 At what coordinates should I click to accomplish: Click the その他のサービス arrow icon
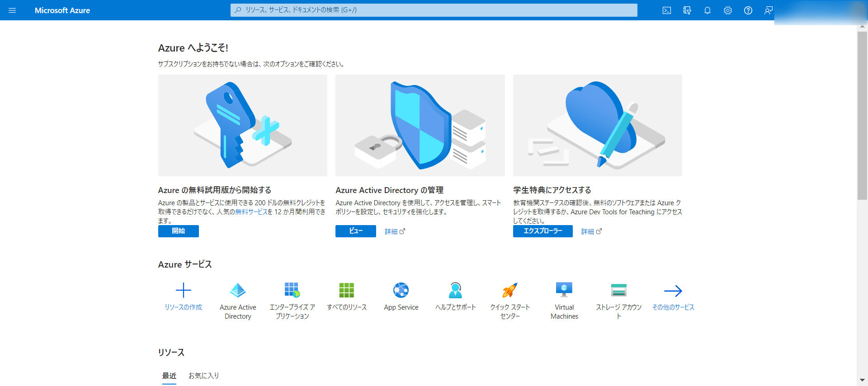[673, 291]
